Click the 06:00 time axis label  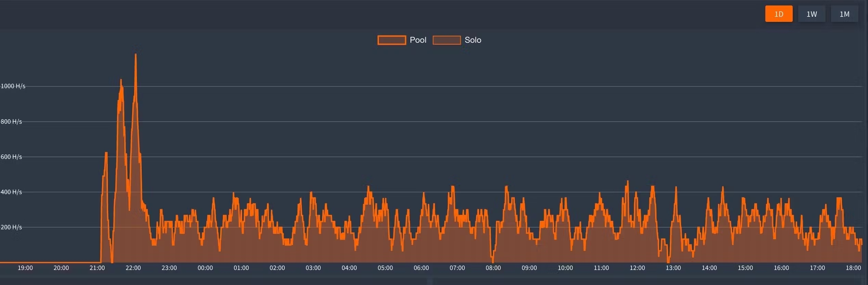tap(421, 268)
